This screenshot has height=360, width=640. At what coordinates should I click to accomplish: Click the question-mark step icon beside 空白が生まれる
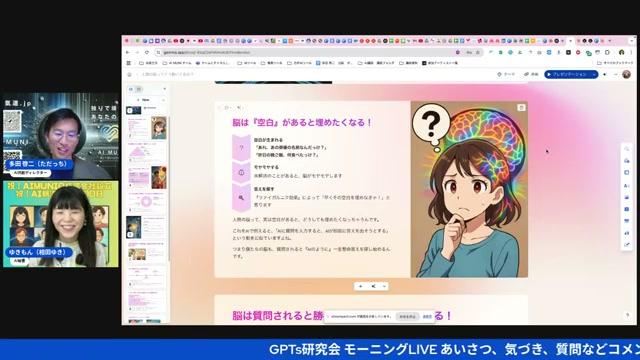click(x=241, y=148)
